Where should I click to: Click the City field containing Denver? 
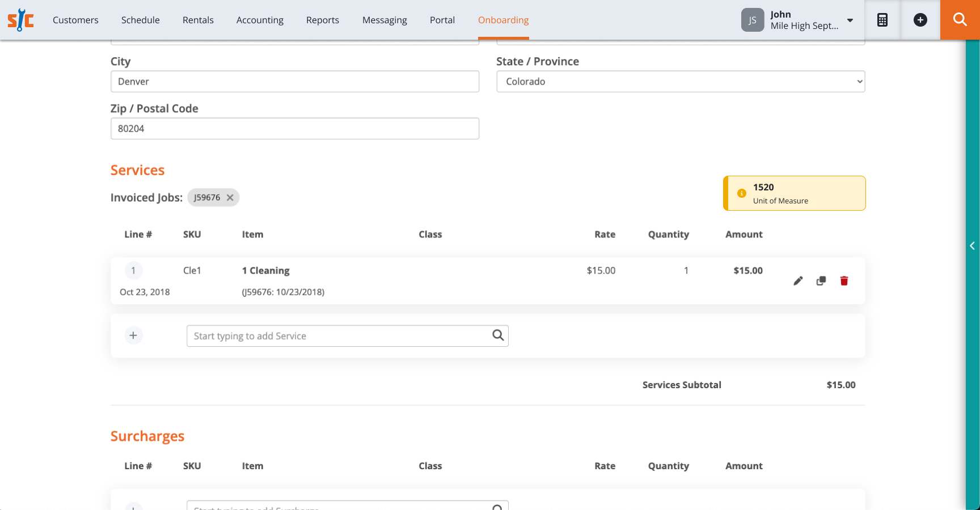pos(295,82)
